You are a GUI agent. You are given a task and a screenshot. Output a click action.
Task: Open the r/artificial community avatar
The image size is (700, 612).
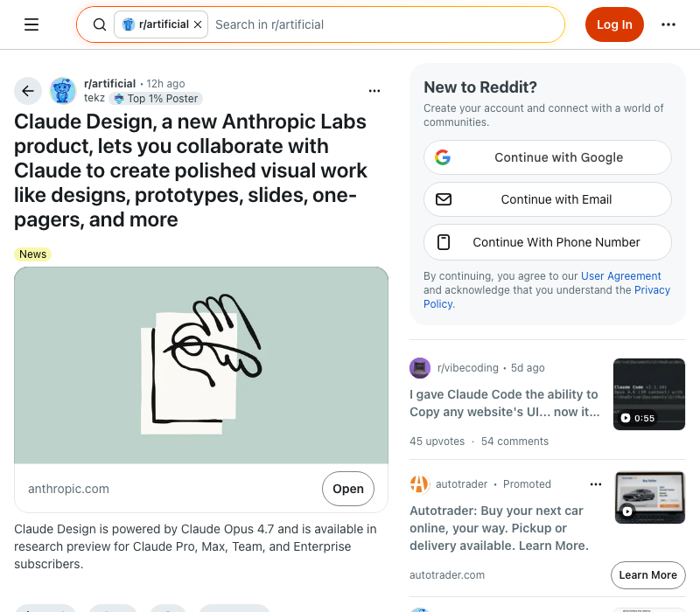coord(63,91)
